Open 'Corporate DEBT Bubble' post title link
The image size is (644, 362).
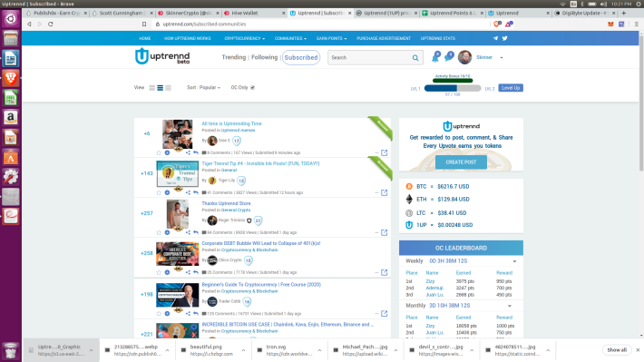[x=261, y=243]
